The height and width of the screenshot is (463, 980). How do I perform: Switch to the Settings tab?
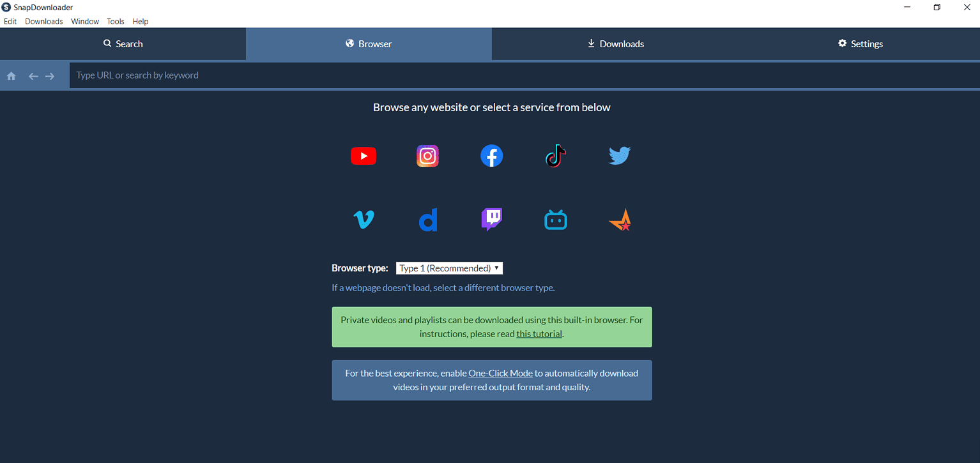click(x=860, y=43)
